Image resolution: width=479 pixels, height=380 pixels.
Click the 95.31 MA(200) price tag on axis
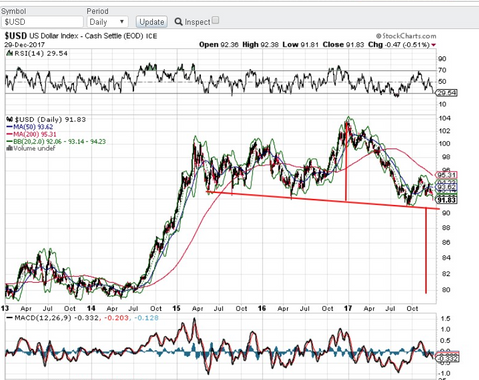pyautogui.click(x=447, y=175)
